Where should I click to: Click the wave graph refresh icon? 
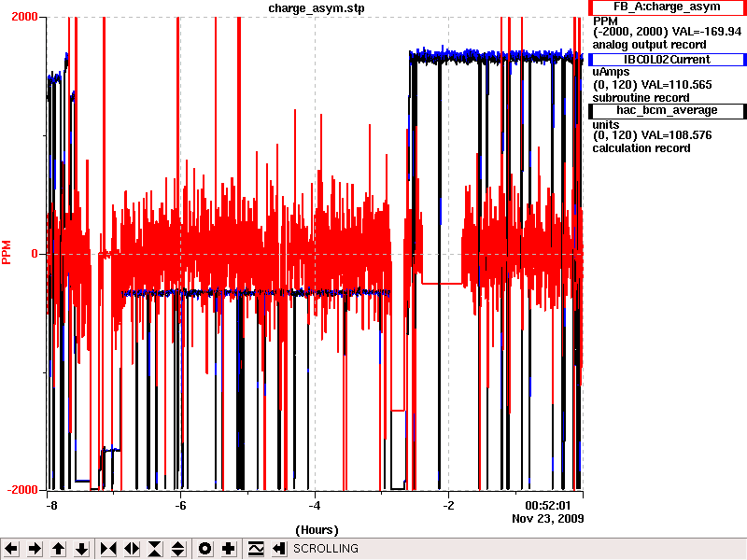click(x=256, y=549)
